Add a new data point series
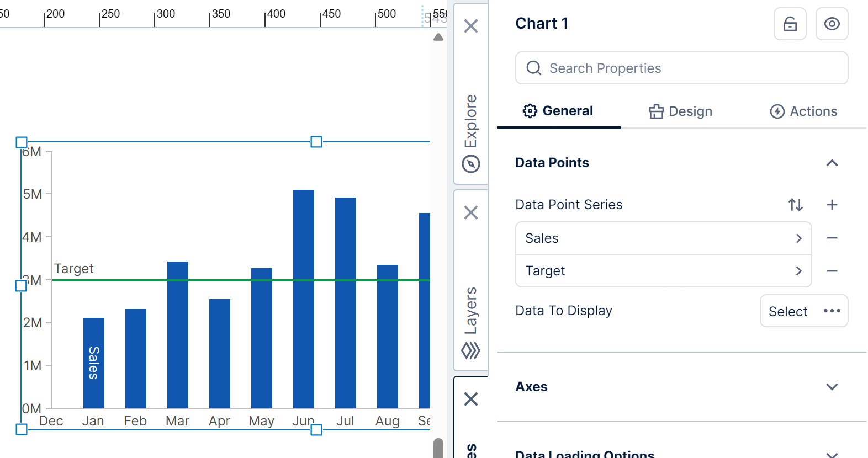Viewport: 868px width, 458px height. point(832,205)
